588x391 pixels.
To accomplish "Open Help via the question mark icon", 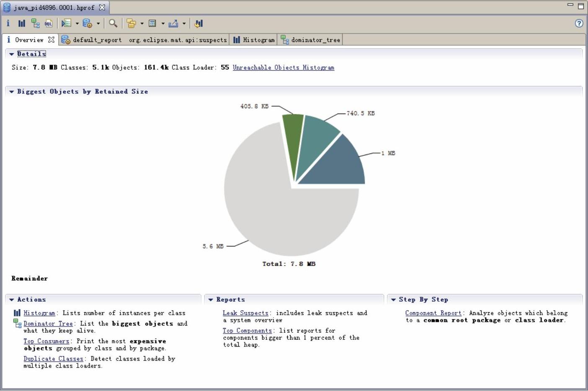I will click(x=579, y=23).
